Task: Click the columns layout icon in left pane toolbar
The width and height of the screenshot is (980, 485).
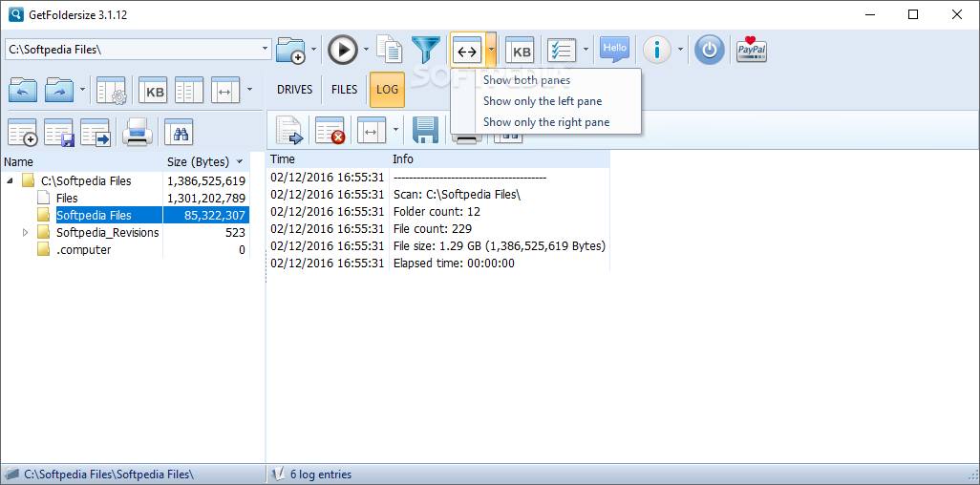Action: 189,90
